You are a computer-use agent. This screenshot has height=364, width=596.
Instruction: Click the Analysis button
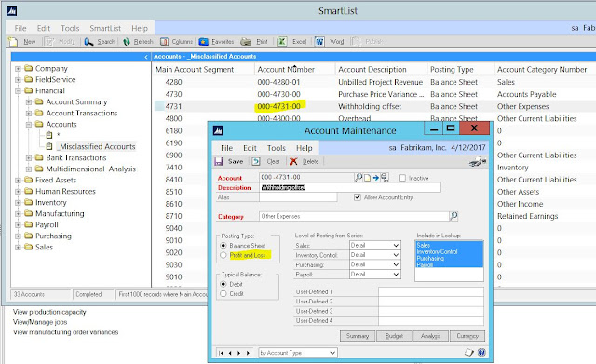click(430, 336)
